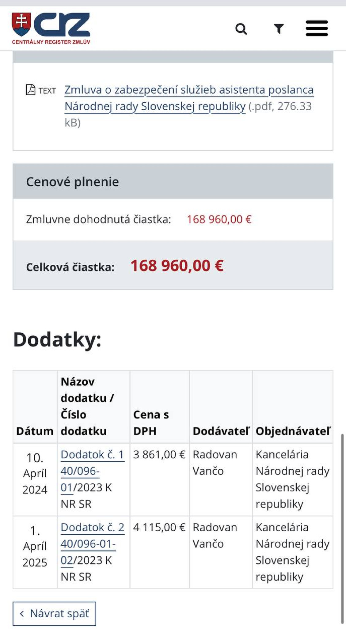Open the search magnifier icon
The width and height of the screenshot is (346, 644).
[x=241, y=29]
